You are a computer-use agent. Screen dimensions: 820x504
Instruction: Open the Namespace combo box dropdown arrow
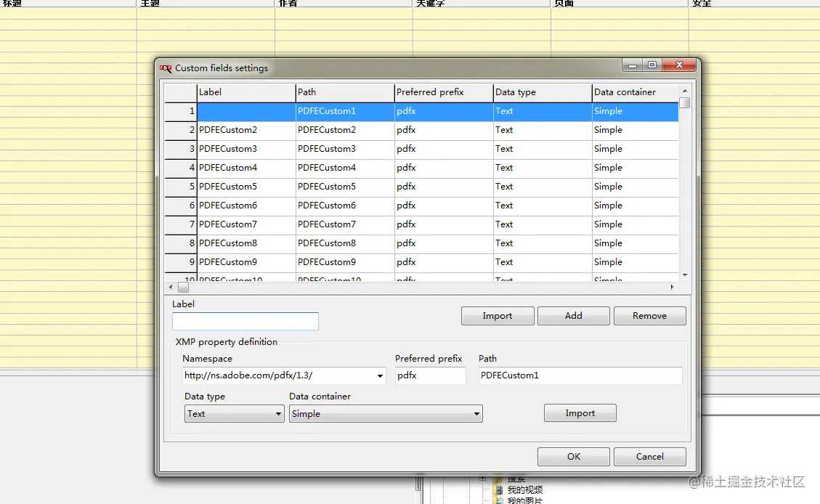(380, 376)
